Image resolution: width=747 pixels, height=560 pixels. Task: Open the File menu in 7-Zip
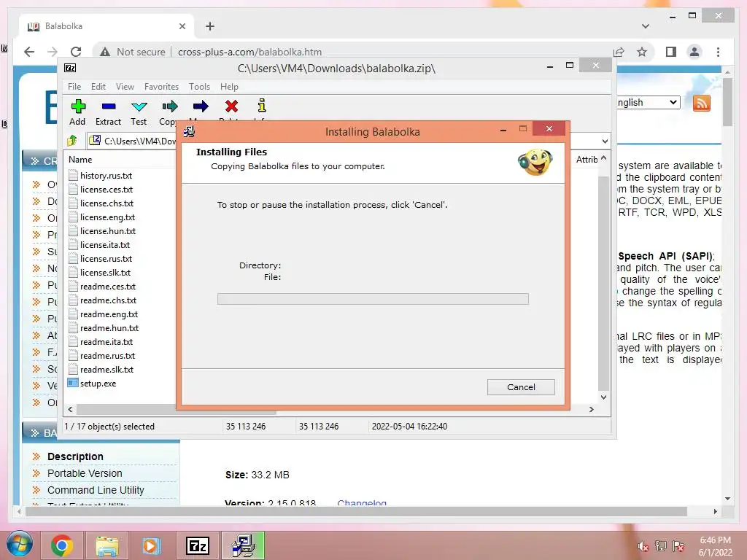(x=74, y=87)
